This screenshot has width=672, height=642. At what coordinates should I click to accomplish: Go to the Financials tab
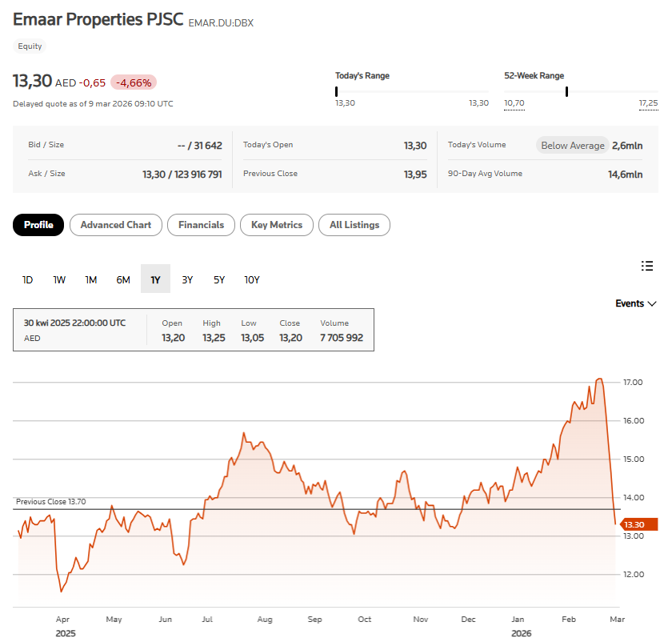pos(201,225)
